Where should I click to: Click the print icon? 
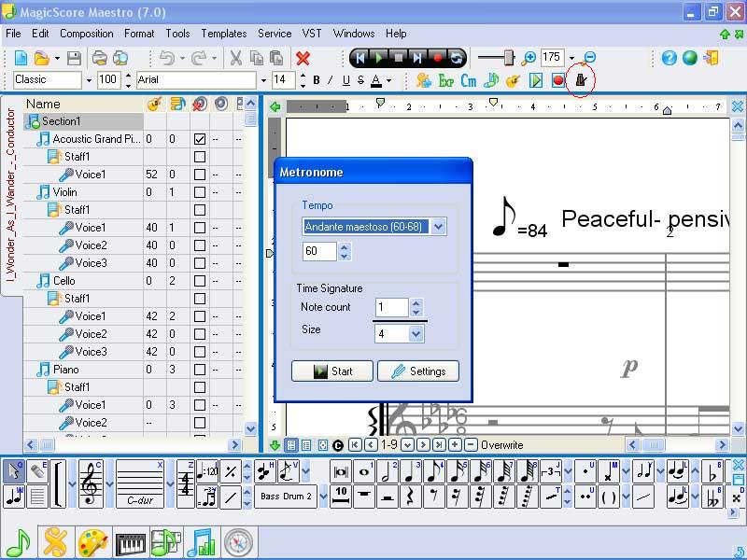click(x=99, y=58)
